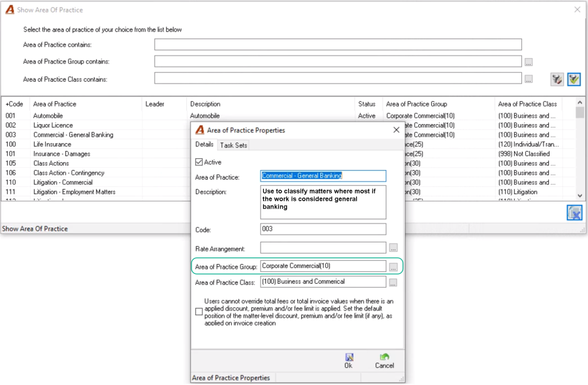
Task: Browse for Area of Practice Class filter
Action: click(529, 79)
